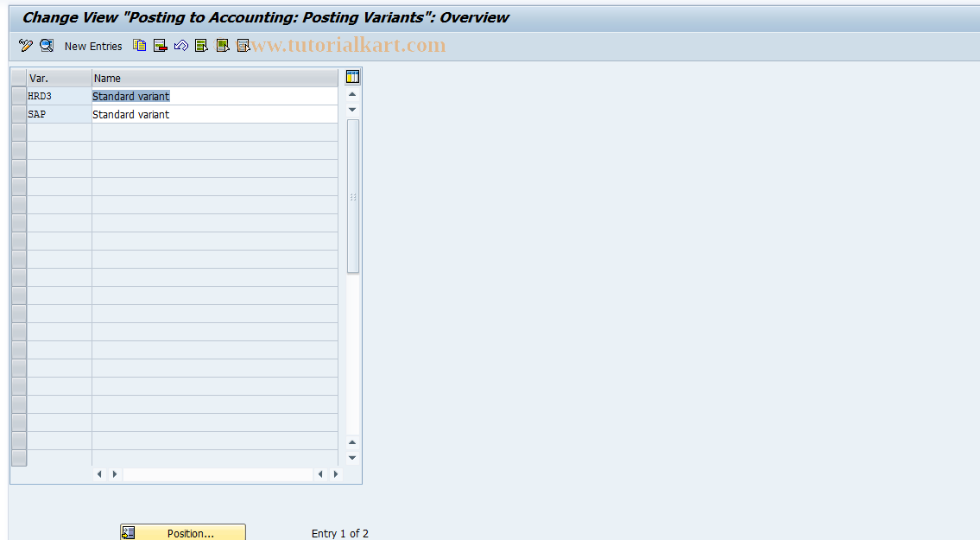Toggle the row selector for HRD3
The height and width of the screenshot is (540, 980).
(x=19, y=97)
